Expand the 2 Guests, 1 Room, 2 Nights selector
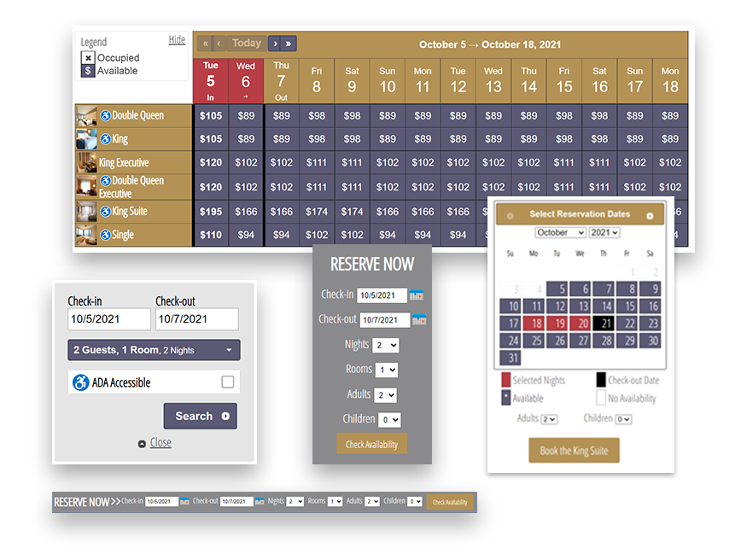Viewport: 747px width, 560px height. 154,350
